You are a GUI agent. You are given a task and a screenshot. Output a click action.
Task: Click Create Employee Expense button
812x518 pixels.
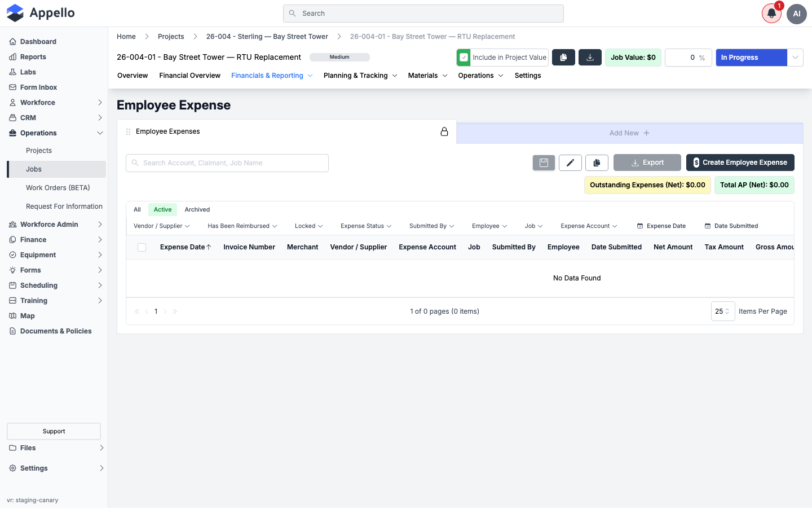pyautogui.click(x=740, y=163)
